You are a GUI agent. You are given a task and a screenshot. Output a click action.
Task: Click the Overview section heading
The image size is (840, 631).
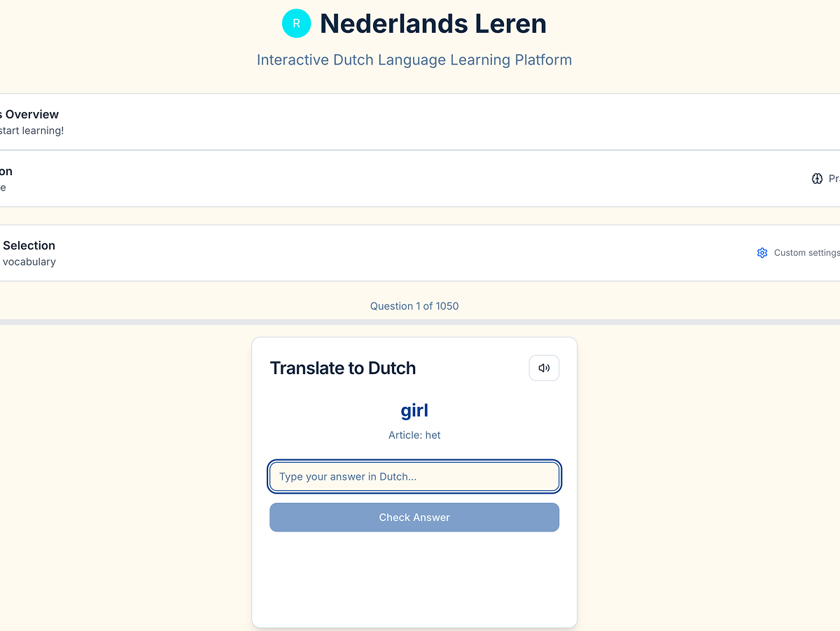tap(29, 114)
